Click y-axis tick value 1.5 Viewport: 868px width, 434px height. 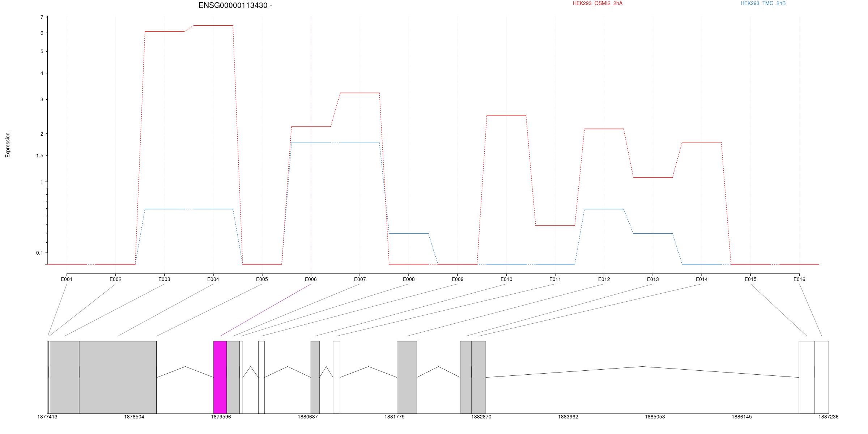[40, 156]
